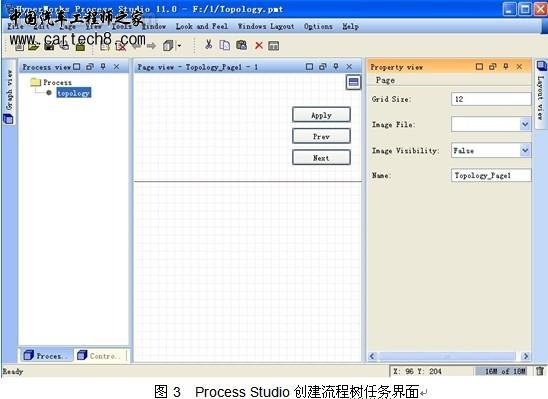The image size is (548, 399).
Task: Toggle pin on Page view panel
Action: [336, 66]
